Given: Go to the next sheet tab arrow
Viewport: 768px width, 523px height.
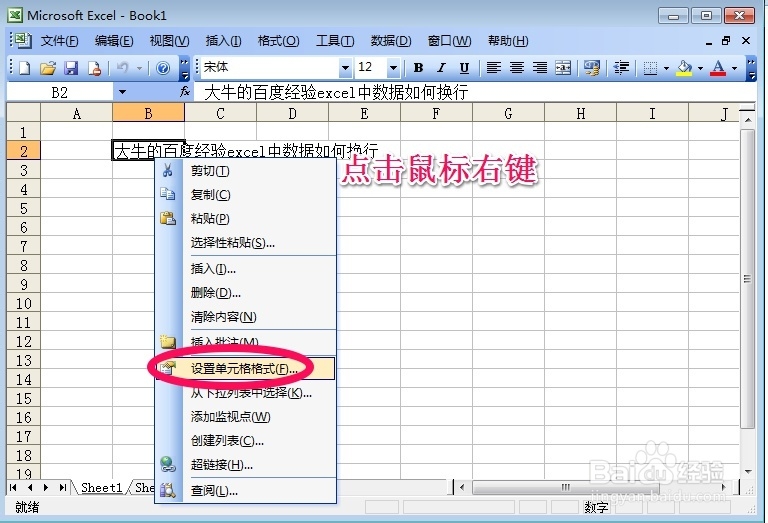Looking at the screenshot, I should coord(46,487).
